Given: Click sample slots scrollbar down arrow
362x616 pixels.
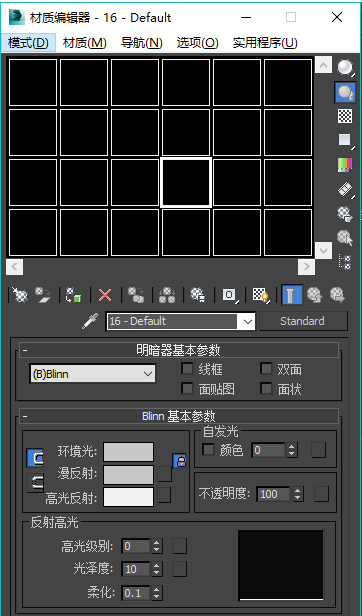Looking at the screenshot, I should pos(323,250).
